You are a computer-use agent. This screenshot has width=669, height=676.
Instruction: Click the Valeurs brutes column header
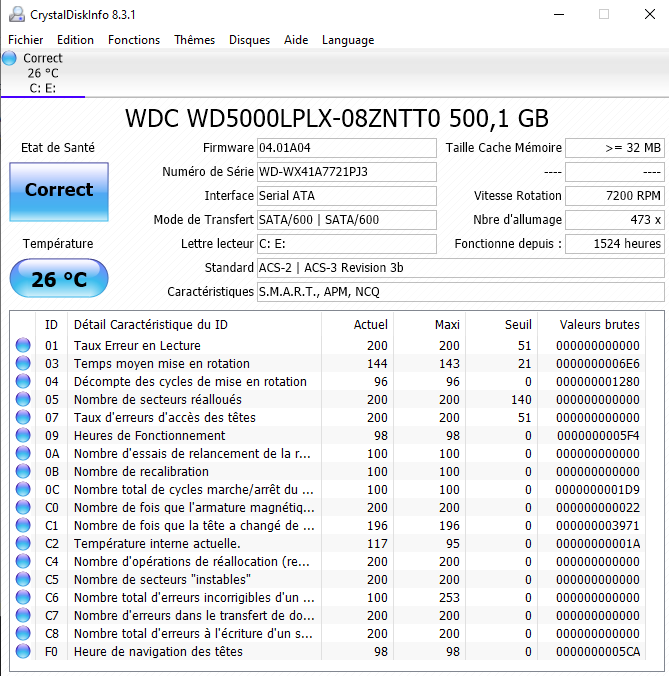tap(591, 325)
